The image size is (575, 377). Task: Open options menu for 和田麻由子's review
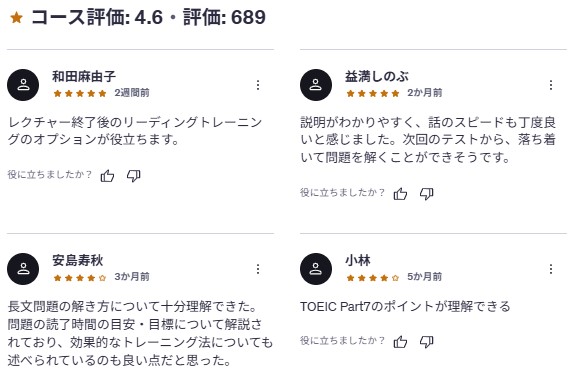point(258,85)
